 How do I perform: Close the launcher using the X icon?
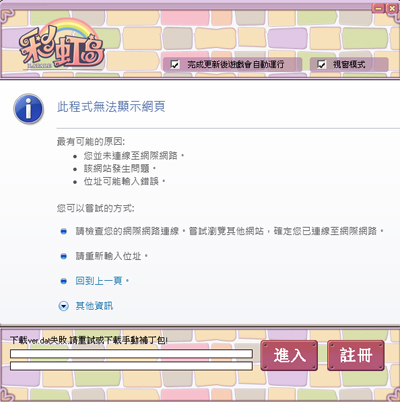point(392,8)
